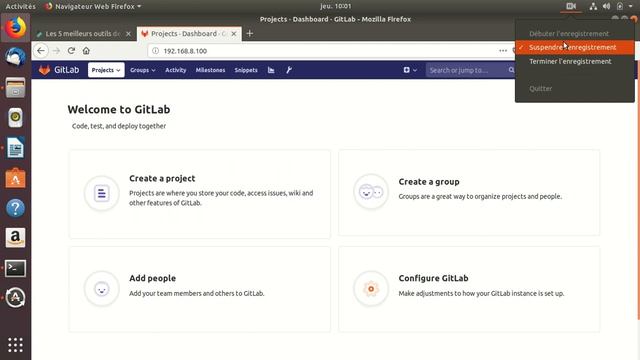
Task: Open Files manager from the dock
Action: point(16,87)
